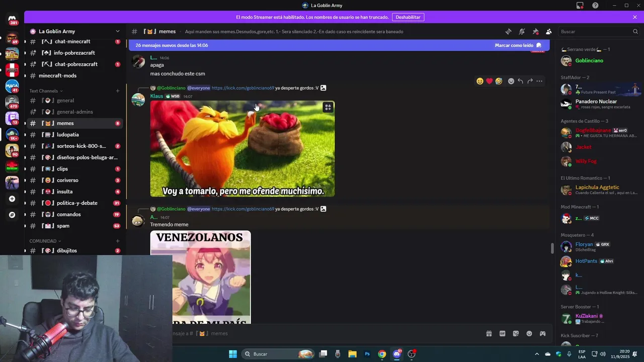
Task: Click the chat scrollbar thumb
Action: tap(552, 248)
